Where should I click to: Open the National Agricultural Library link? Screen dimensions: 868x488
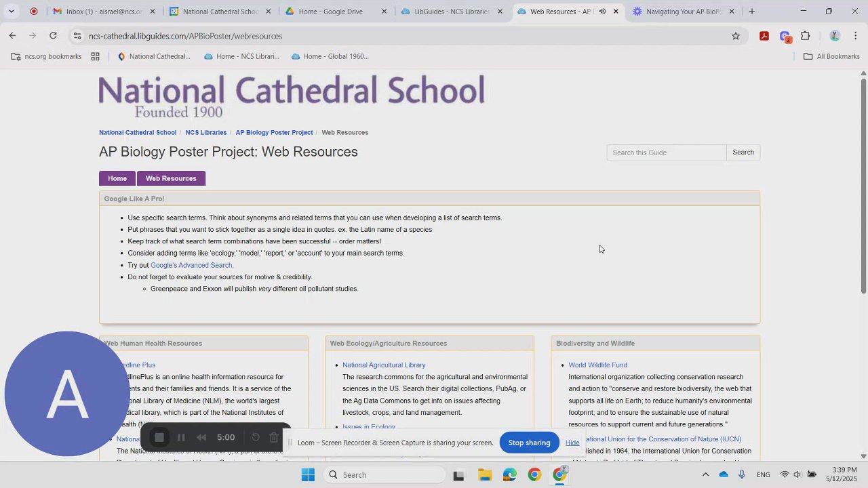(x=384, y=365)
